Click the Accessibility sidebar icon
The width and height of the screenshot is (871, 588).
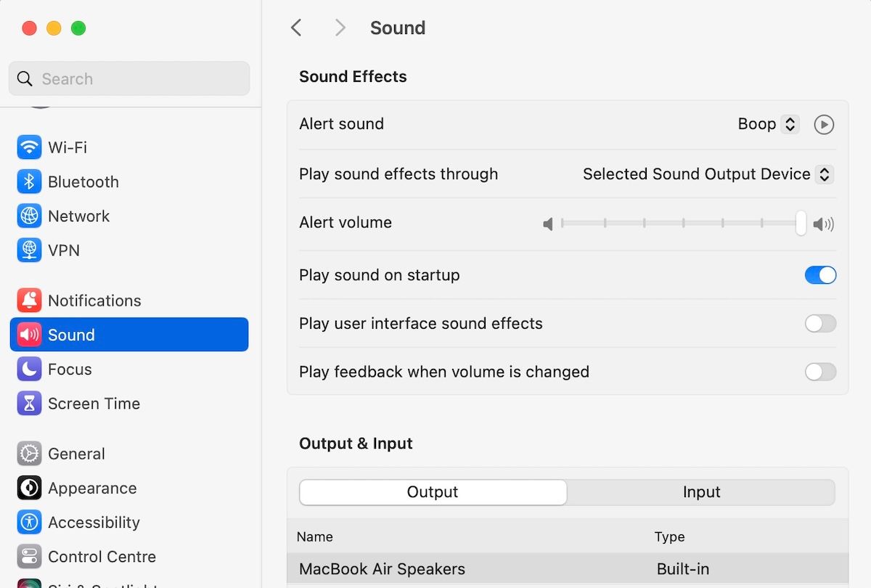point(29,522)
